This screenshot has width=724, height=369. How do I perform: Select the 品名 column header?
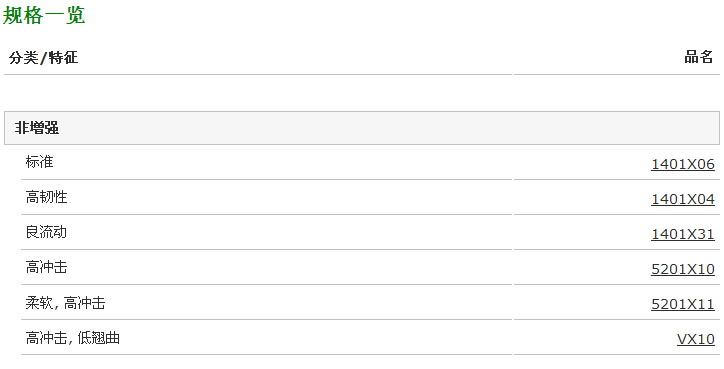coord(699,57)
